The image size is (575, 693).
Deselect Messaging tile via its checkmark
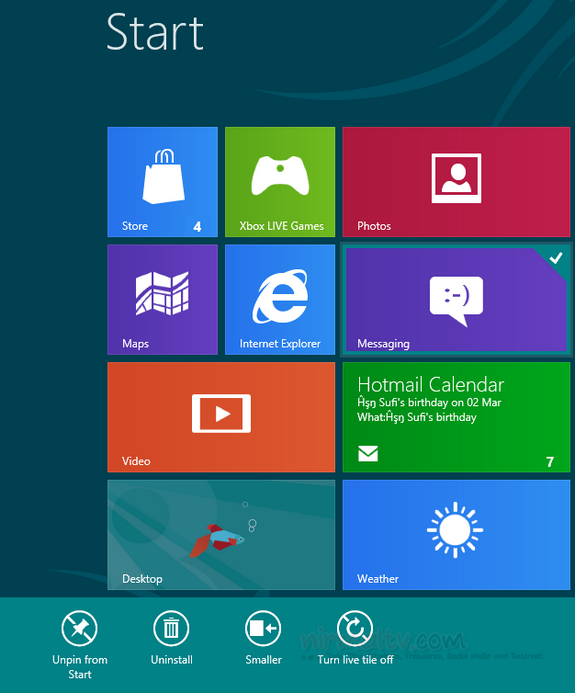coord(556,258)
